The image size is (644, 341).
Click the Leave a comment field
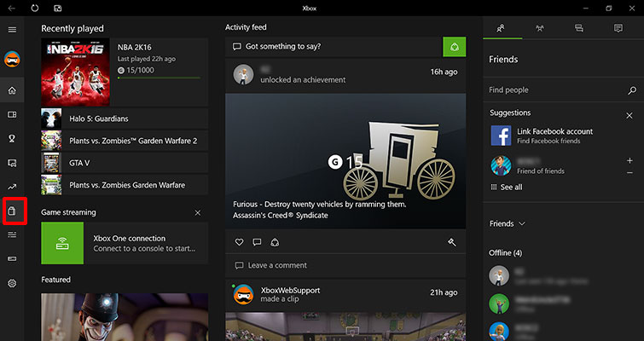(x=345, y=266)
